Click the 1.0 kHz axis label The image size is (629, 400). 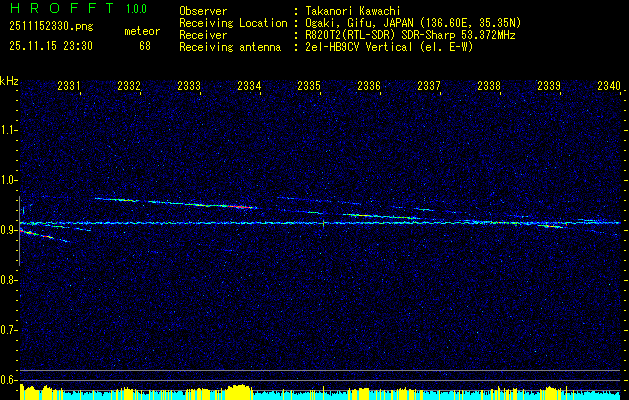[x=8, y=180]
